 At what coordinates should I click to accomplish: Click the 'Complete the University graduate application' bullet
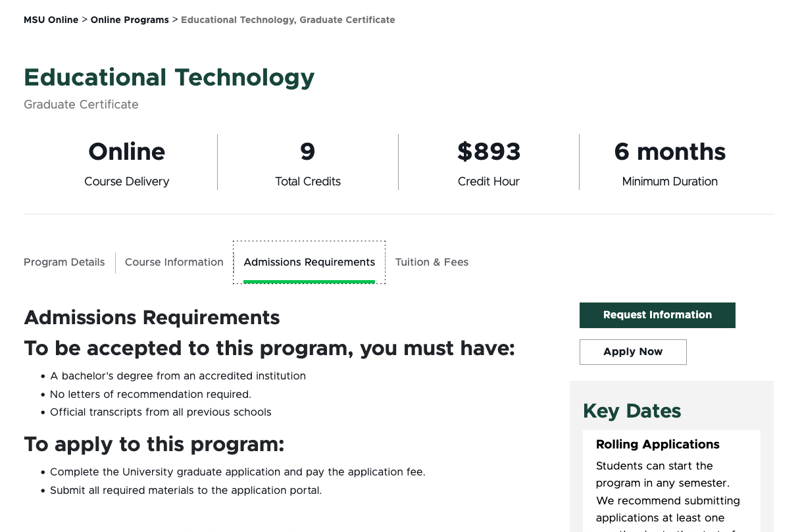coord(238,472)
